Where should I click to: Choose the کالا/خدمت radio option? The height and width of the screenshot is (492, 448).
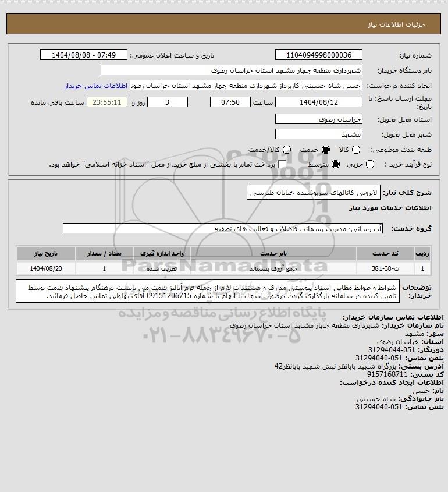[x=286, y=150]
